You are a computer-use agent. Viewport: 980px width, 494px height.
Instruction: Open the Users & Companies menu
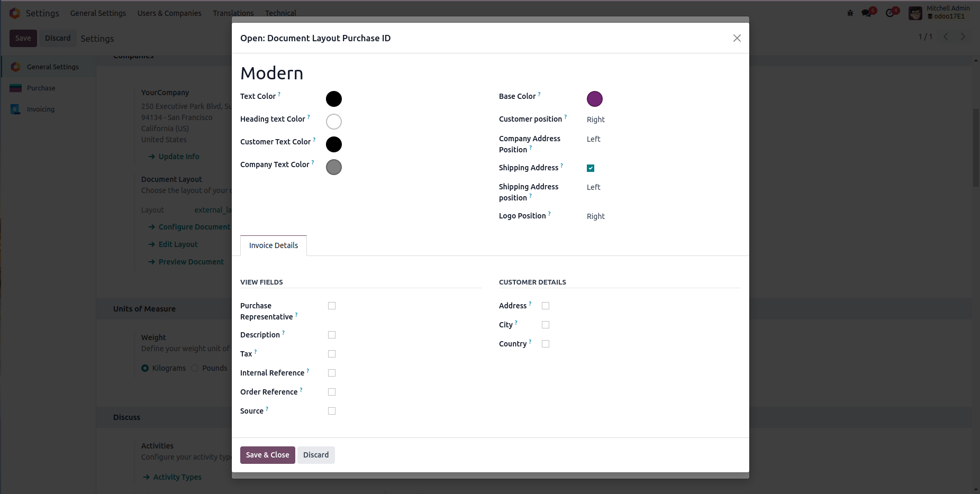coord(169,13)
